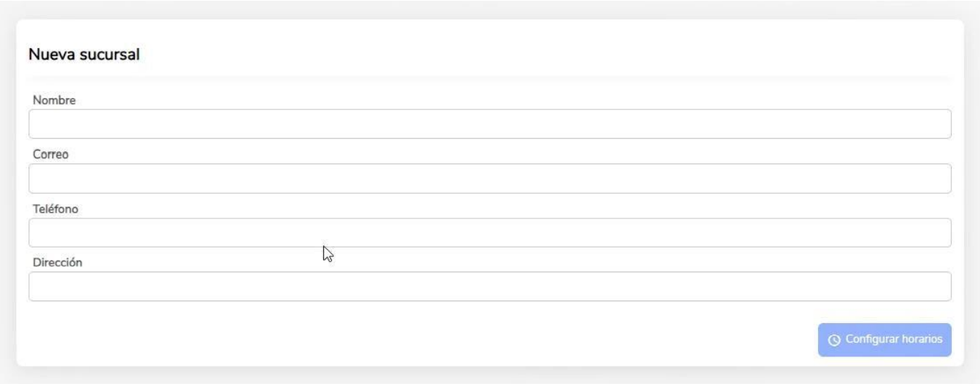This screenshot has width=980, height=384.
Task: Open schedule setup via the blue button
Action: click(884, 340)
